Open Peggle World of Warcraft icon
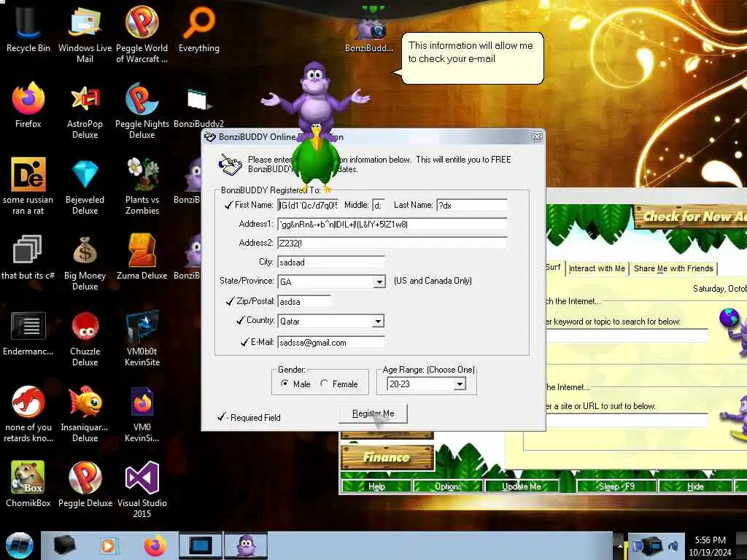 (x=142, y=34)
